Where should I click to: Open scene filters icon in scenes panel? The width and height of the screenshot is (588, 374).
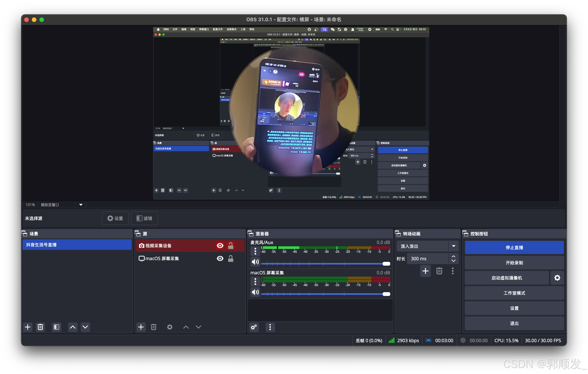(x=56, y=327)
